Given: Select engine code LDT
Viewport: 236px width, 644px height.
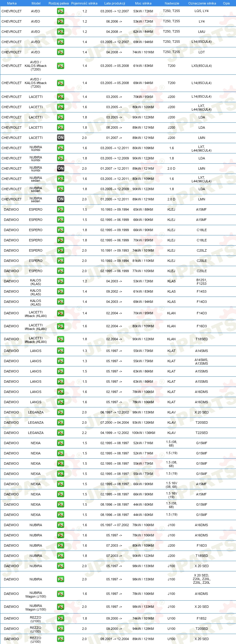Looking at the screenshot, I should (202, 52).
